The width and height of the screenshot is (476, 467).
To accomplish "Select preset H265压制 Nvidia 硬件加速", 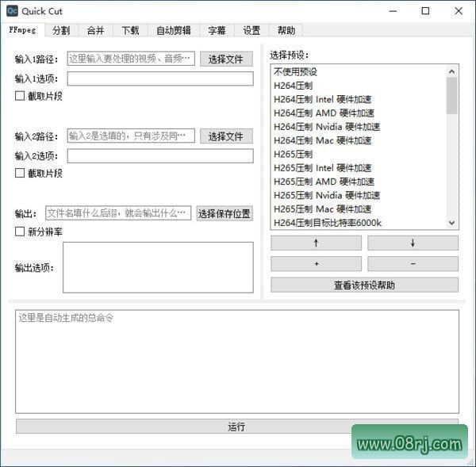I will 359,195.
